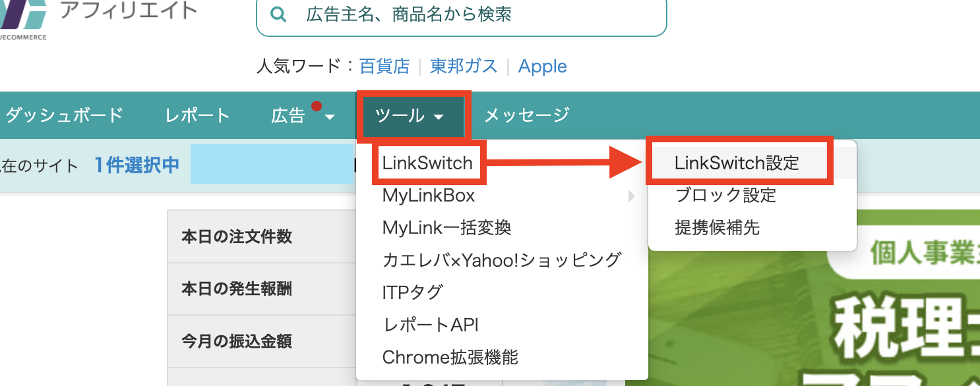Image resolution: width=980 pixels, height=386 pixels.
Task: Open the メッセージ tab
Action: pos(526,116)
